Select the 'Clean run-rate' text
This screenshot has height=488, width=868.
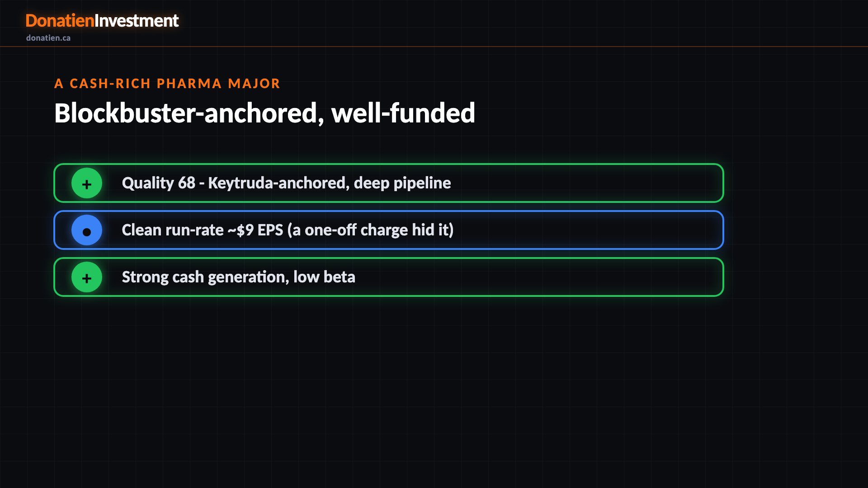click(x=173, y=230)
